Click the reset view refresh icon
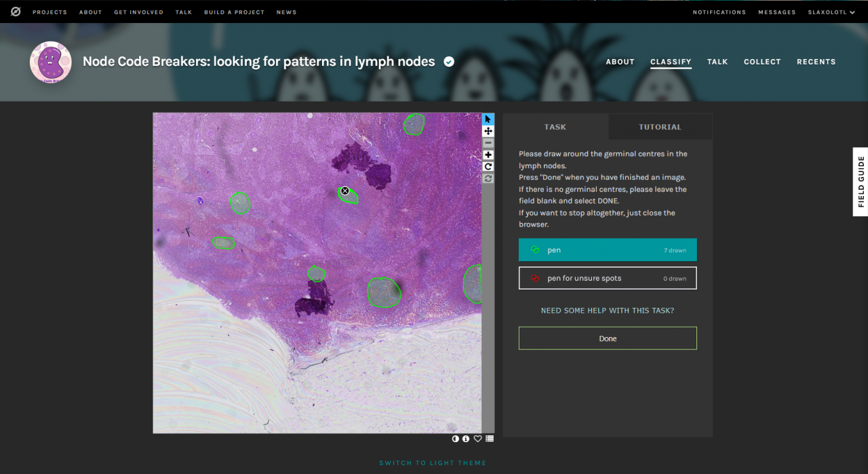The image size is (868, 474). point(488,178)
